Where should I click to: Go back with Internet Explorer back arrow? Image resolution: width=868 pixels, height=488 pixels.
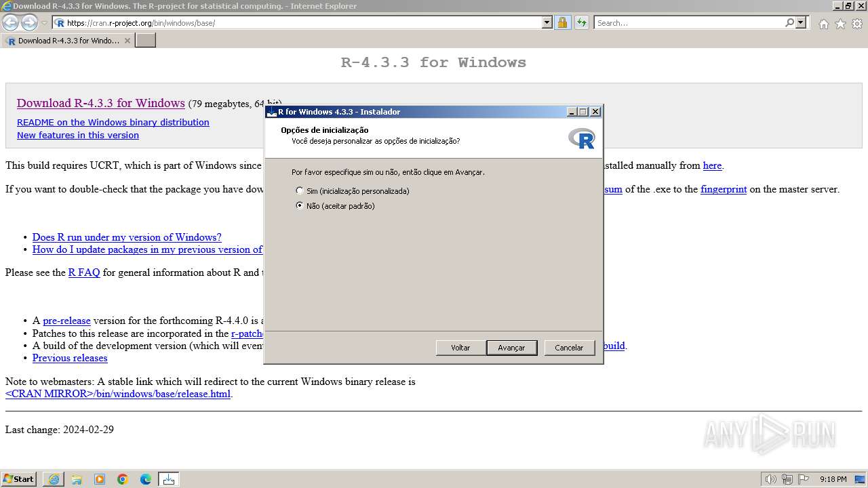pyautogui.click(x=11, y=23)
